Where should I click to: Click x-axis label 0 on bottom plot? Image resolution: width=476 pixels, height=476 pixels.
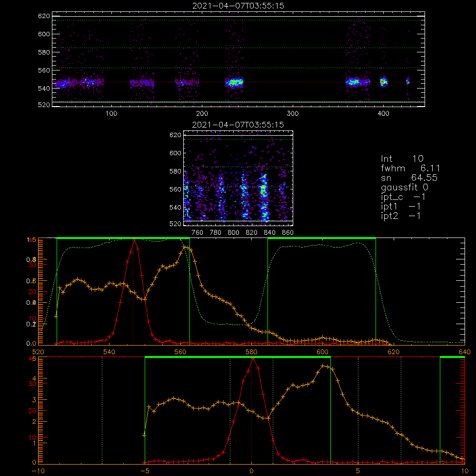(x=251, y=471)
